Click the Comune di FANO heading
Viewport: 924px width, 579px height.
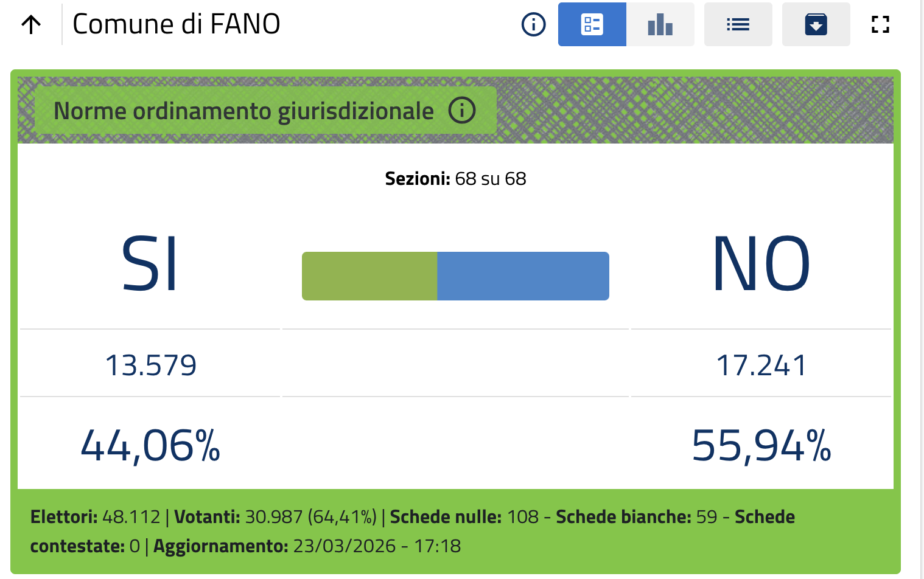click(177, 24)
